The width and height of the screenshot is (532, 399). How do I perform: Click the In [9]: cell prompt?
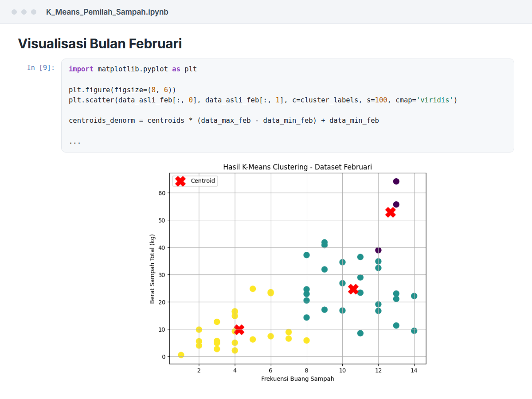[x=41, y=68]
